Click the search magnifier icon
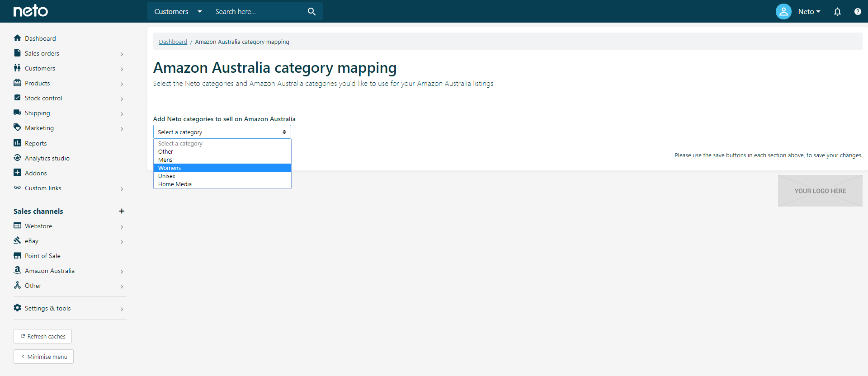 (311, 11)
